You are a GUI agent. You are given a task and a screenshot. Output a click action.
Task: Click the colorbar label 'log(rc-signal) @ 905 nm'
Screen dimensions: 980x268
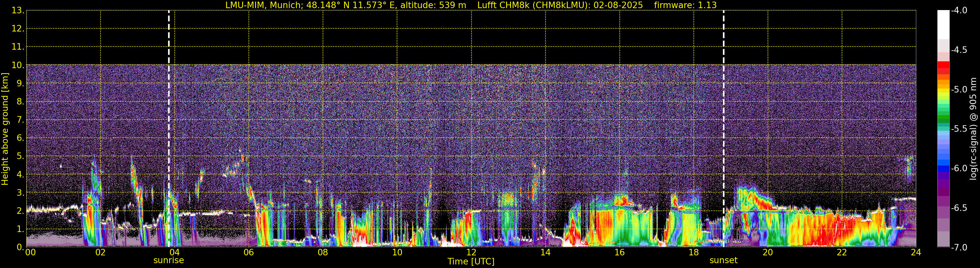[x=973, y=129]
